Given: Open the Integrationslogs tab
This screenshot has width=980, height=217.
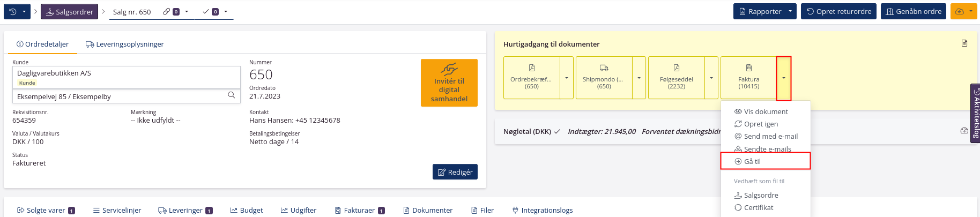Looking at the screenshot, I should (x=543, y=210).
